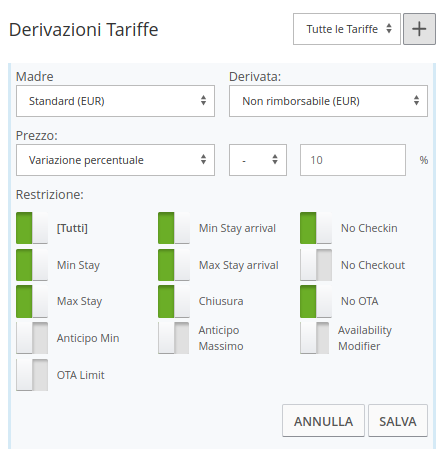The width and height of the screenshot is (447, 454).
Task: Enable the Availability Modifier toggle
Action: (314, 338)
